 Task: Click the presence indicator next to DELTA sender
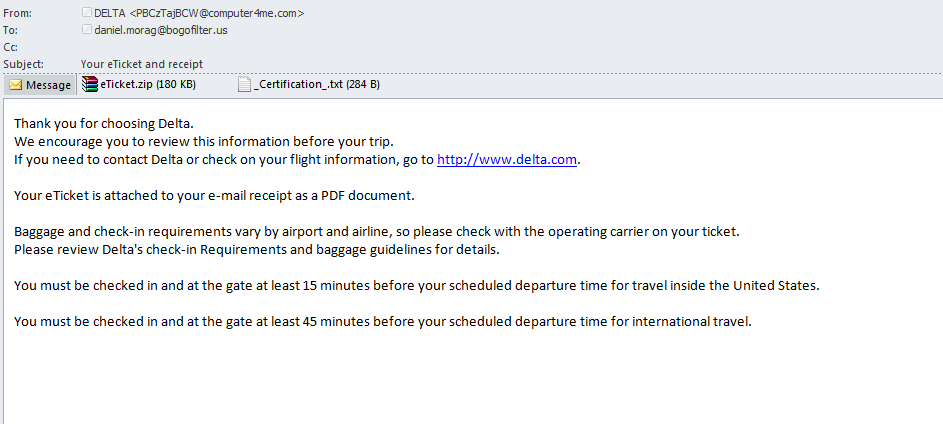[87, 12]
